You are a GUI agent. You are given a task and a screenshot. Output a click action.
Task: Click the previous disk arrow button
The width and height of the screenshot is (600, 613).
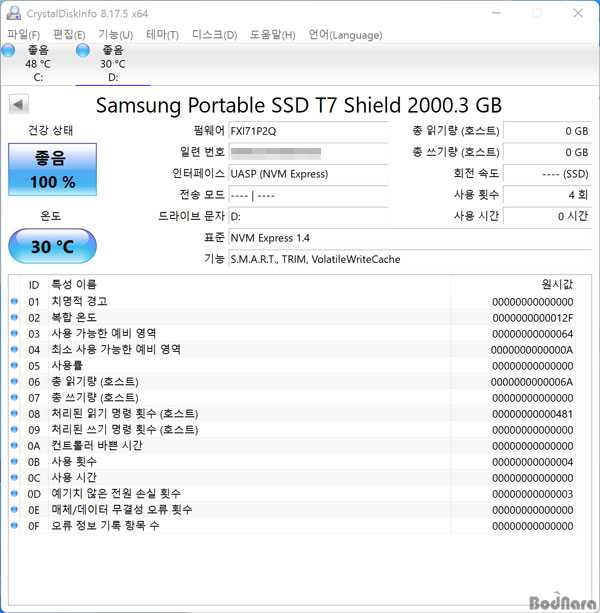pyautogui.click(x=18, y=104)
